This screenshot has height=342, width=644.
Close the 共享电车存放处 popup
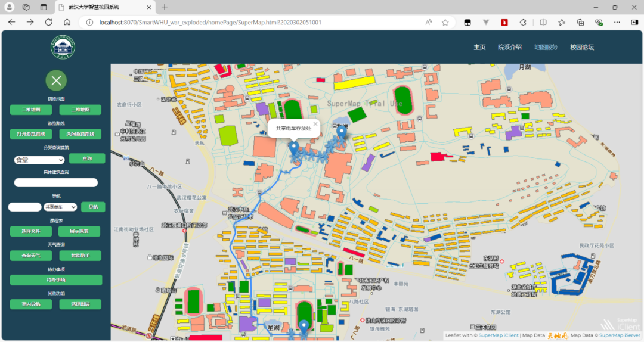[315, 124]
